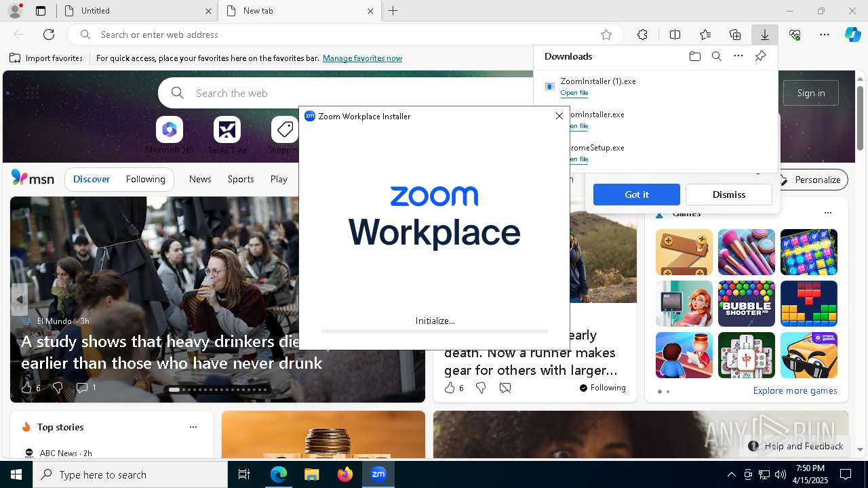The width and height of the screenshot is (868, 488).
Task: Open comments on heavy drinkers article
Action: pos(86,388)
